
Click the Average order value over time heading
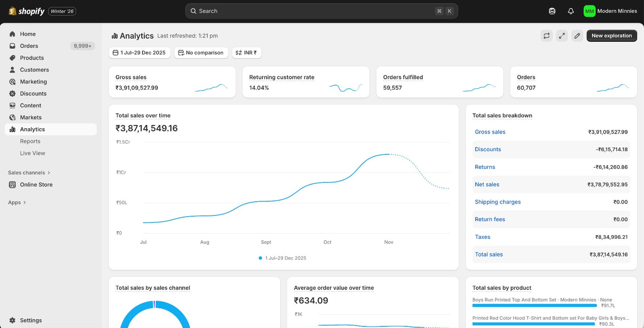tap(334, 288)
